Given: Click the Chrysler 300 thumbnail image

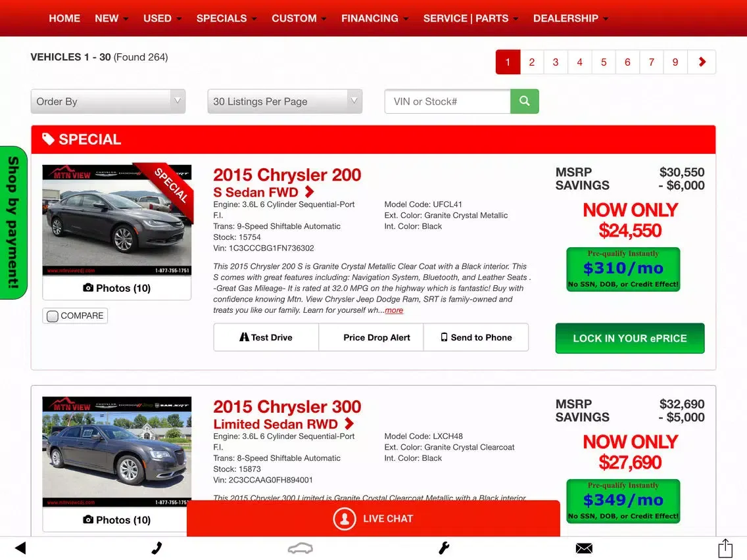Looking at the screenshot, I should click(x=117, y=452).
